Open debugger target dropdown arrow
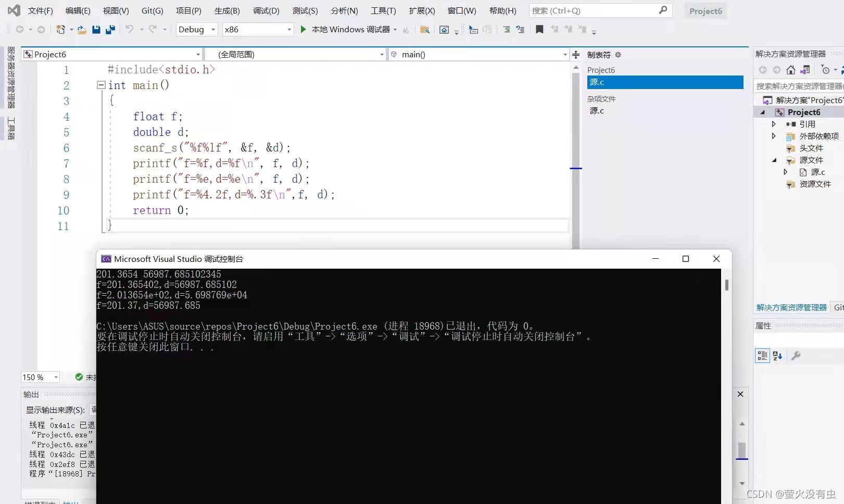 (x=395, y=30)
